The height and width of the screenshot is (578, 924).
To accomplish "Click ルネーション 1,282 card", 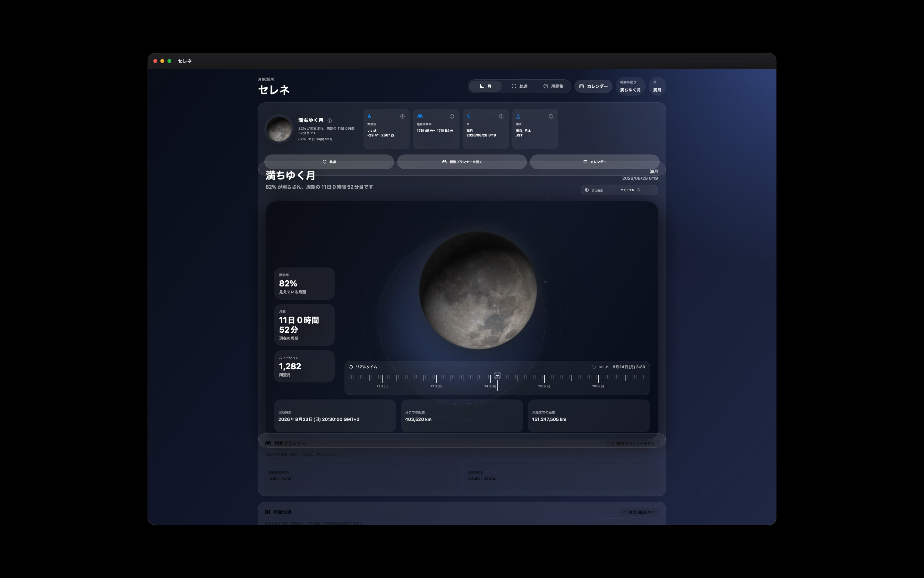I will point(304,366).
